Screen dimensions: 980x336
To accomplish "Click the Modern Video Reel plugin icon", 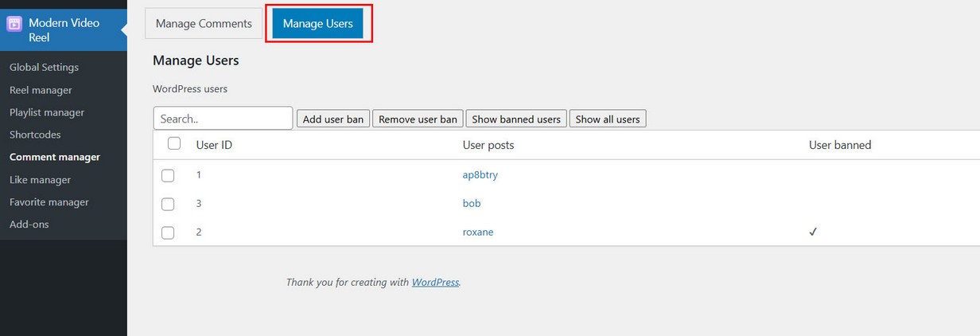I will 14,24.
